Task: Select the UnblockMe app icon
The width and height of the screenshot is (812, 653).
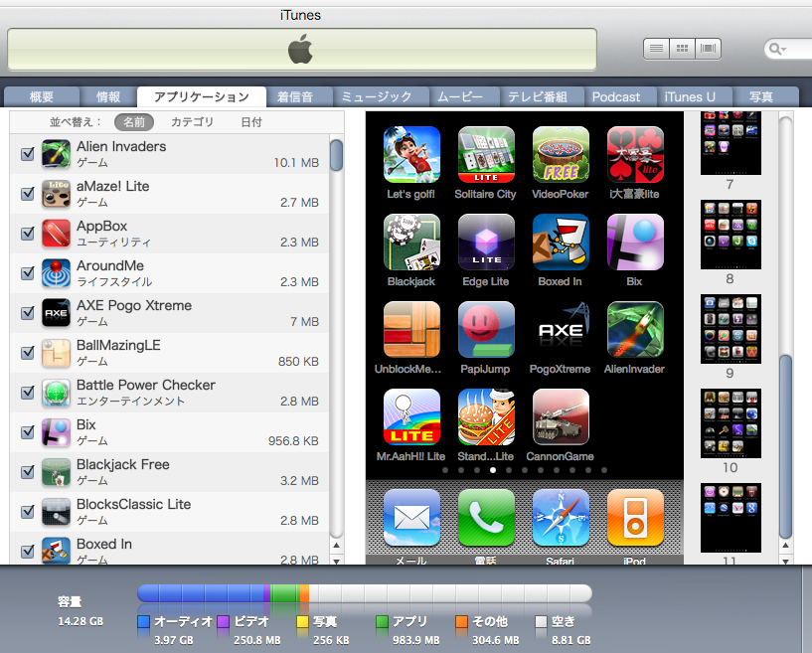Action: click(411, 329)
